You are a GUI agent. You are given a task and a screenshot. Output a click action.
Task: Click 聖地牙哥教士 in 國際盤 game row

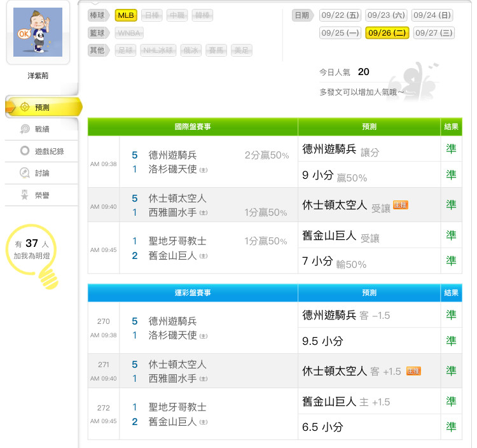[x=177, y=241]
